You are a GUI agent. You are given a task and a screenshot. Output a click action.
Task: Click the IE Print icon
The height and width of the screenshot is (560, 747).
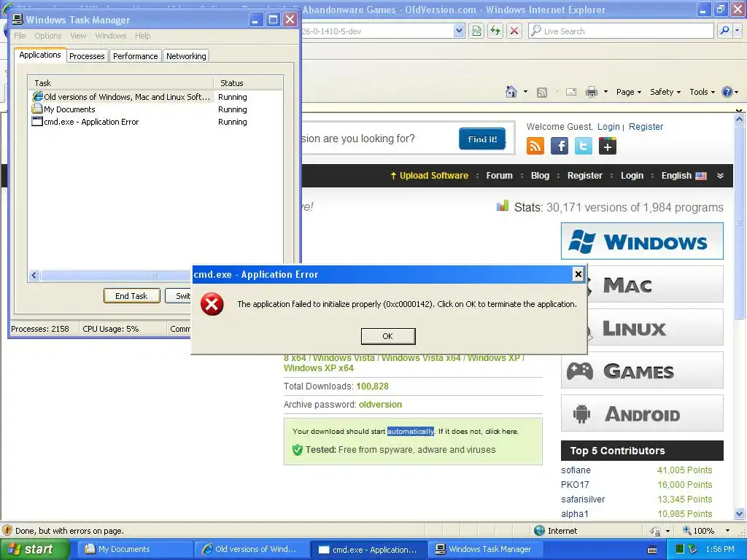tap(591, 92)
